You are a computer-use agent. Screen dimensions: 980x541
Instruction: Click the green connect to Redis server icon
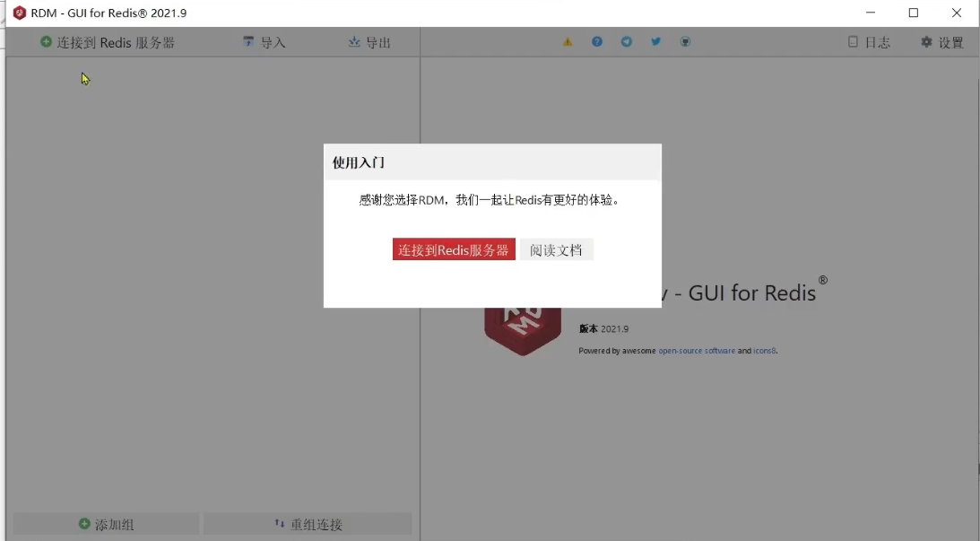(45, 40)
